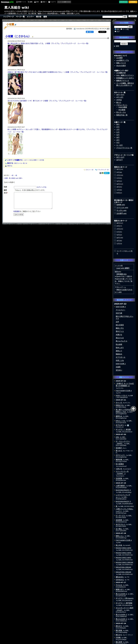Select the 全文 search radio button
Viewport: 138px width, 644px height.
(115, 29)
